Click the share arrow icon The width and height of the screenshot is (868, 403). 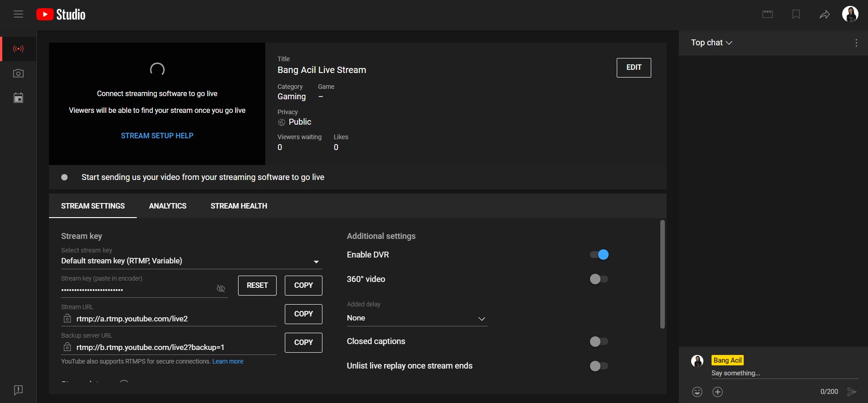(824, 15)
